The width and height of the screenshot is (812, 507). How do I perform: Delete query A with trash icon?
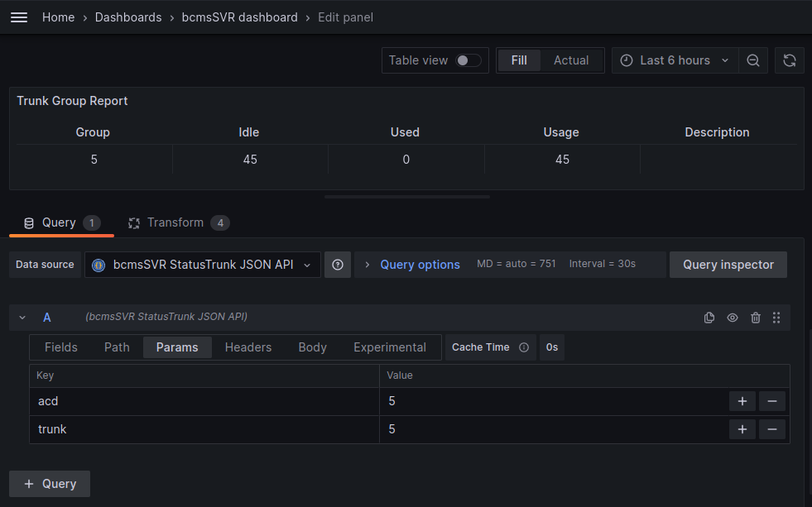755,318
